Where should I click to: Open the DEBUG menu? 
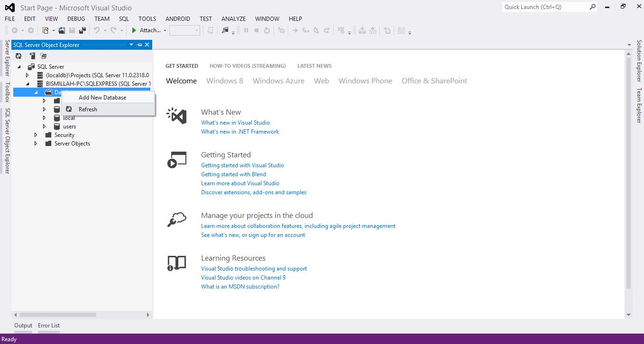[76, 18]
